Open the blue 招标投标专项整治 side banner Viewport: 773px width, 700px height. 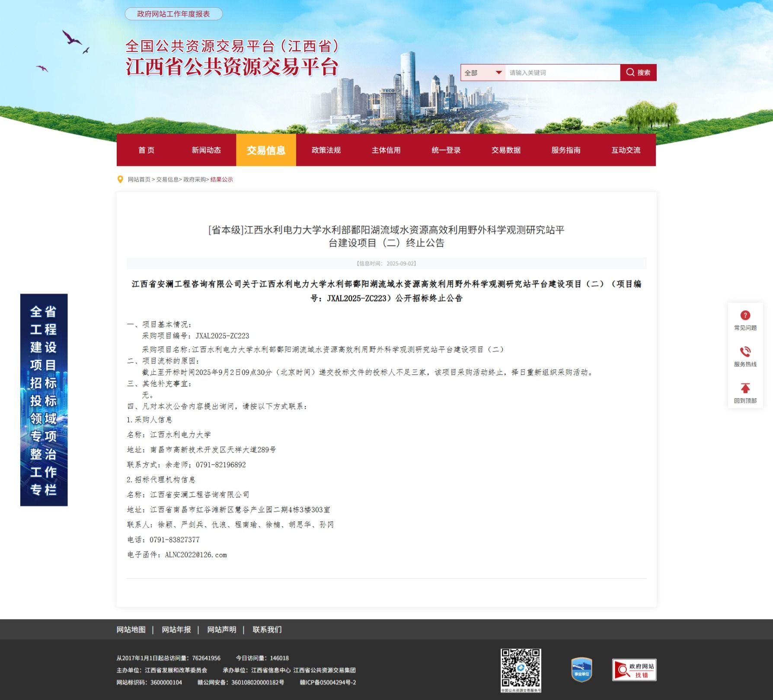[x=44, y=400]
